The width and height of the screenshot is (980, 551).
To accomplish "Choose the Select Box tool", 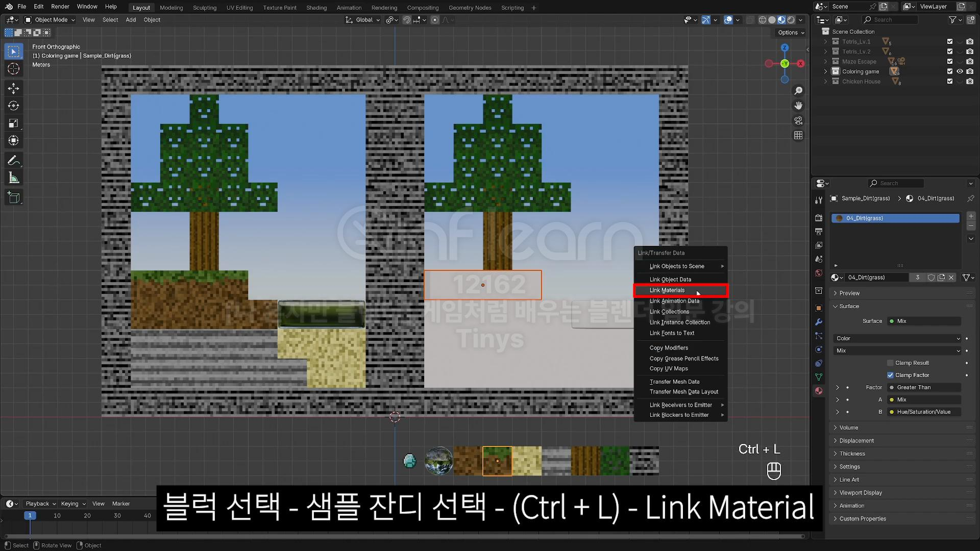I will coord(14,52).
